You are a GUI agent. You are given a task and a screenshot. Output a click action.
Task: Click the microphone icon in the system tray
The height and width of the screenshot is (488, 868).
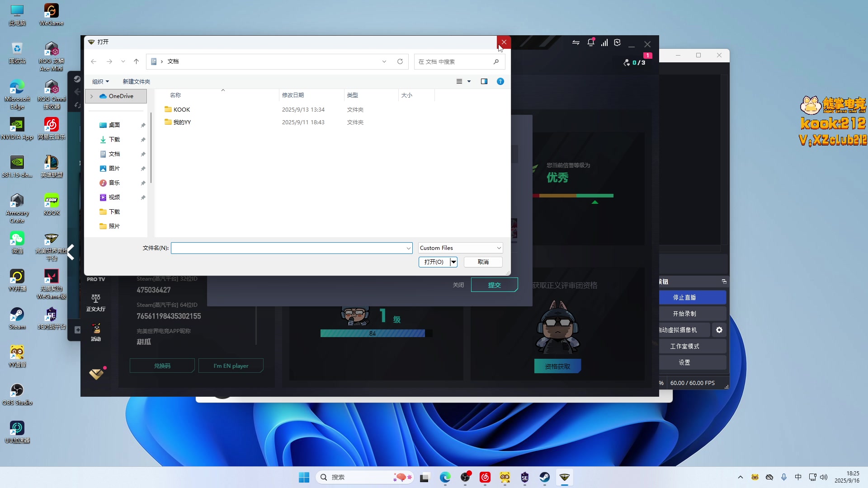pos(784,477)
